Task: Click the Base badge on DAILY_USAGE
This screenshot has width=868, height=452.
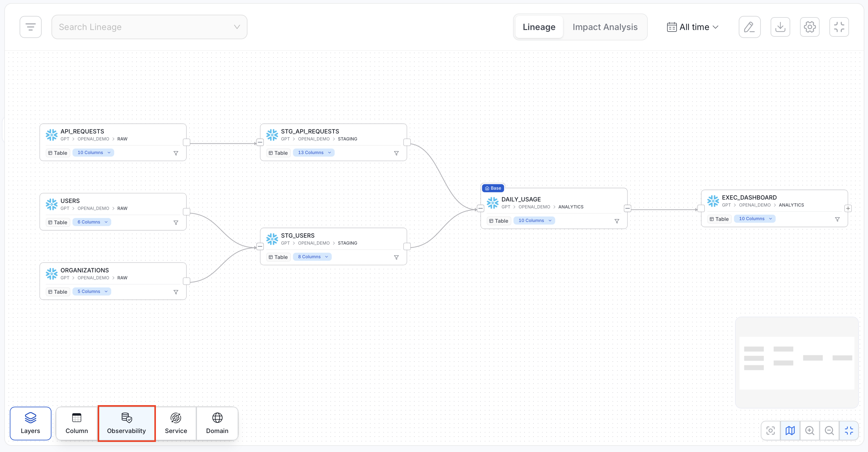Action: (x=492, y=188)
